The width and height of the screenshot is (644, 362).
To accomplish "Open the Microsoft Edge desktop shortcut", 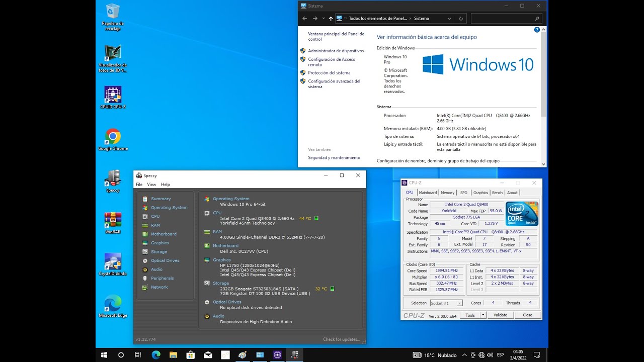I will (113, 306).
